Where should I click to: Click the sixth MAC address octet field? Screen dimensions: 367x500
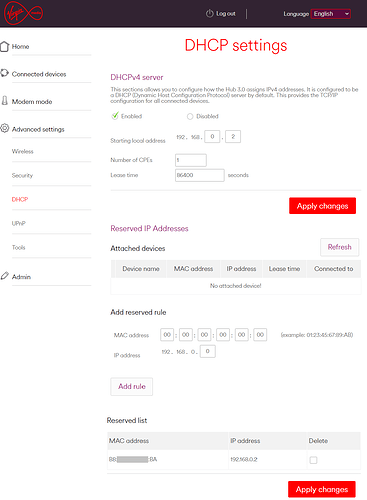(260, 335)
